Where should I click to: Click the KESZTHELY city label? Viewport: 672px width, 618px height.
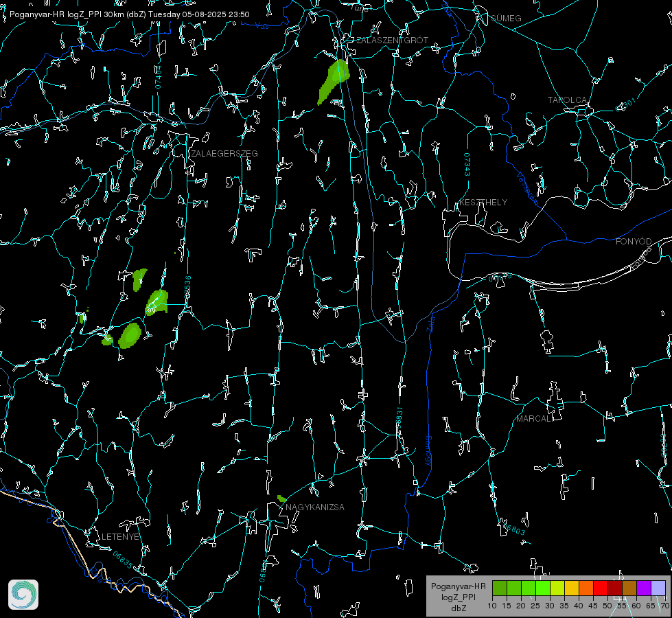483,203
